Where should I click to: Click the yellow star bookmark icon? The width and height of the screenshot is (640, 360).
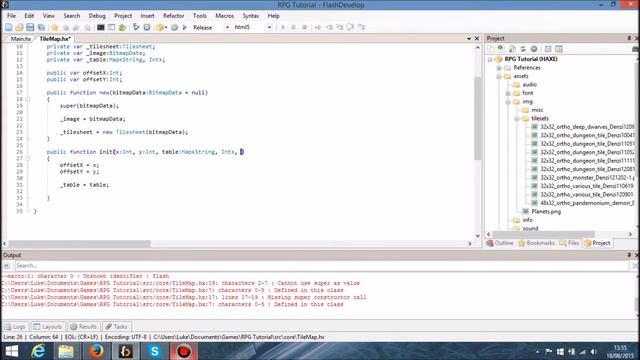coord(55,27)
